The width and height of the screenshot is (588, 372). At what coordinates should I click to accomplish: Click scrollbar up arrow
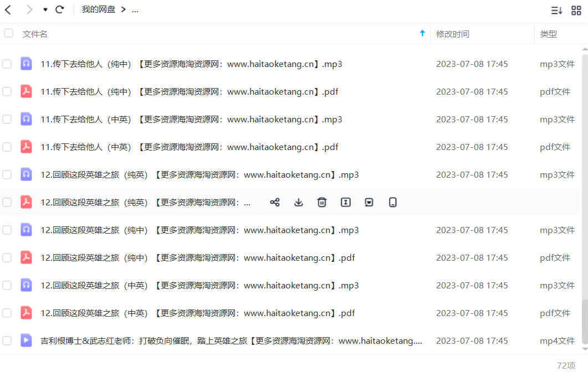tap(585, 49)
